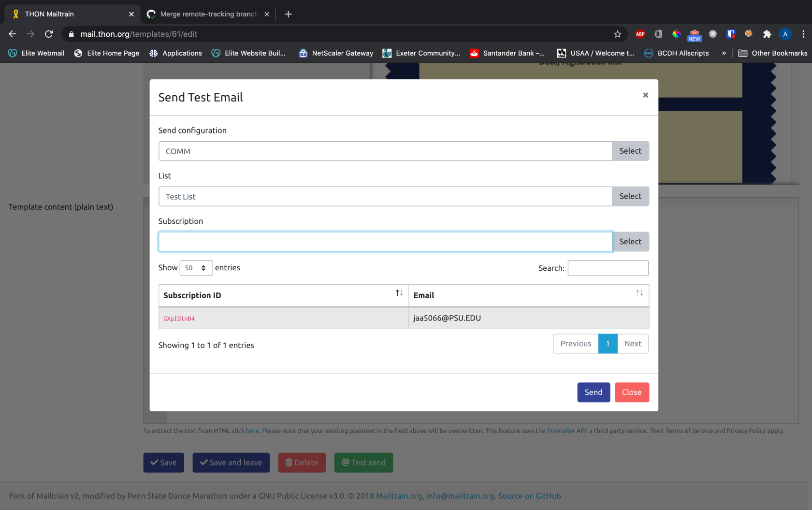Click Save and leave button

point(231,463)
